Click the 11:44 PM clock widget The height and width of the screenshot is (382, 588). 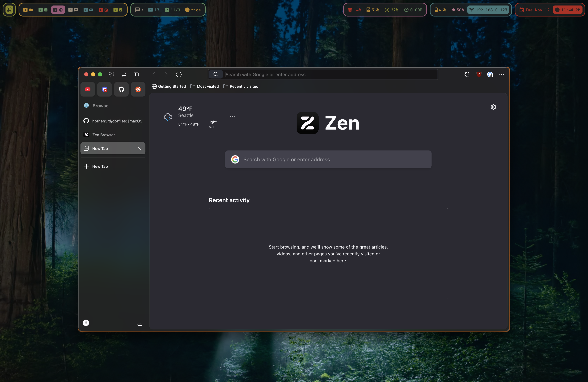point(568,10)
